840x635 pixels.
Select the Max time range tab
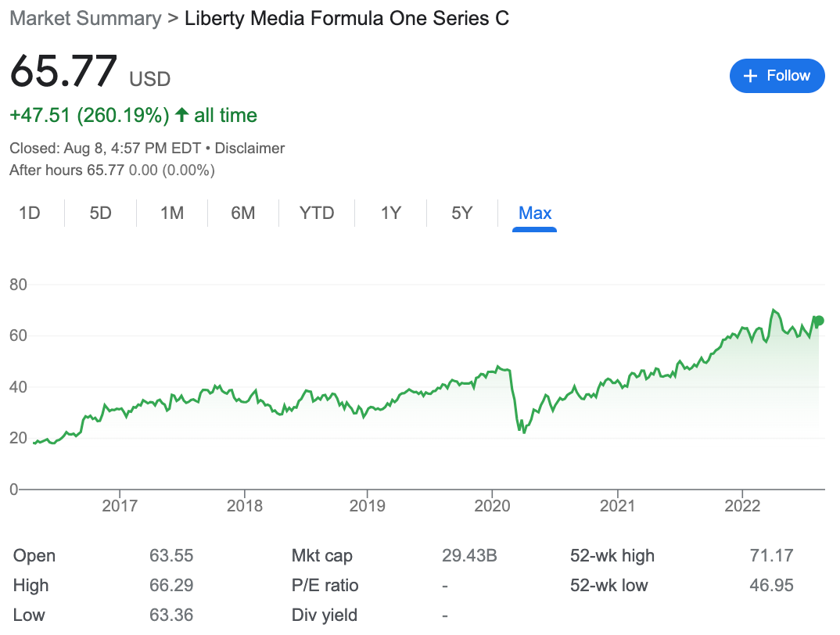click(x=535, y=213)
